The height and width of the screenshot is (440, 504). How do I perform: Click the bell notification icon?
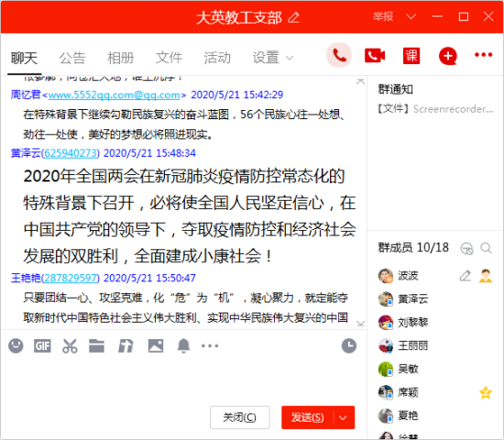(x=183, y=346)
